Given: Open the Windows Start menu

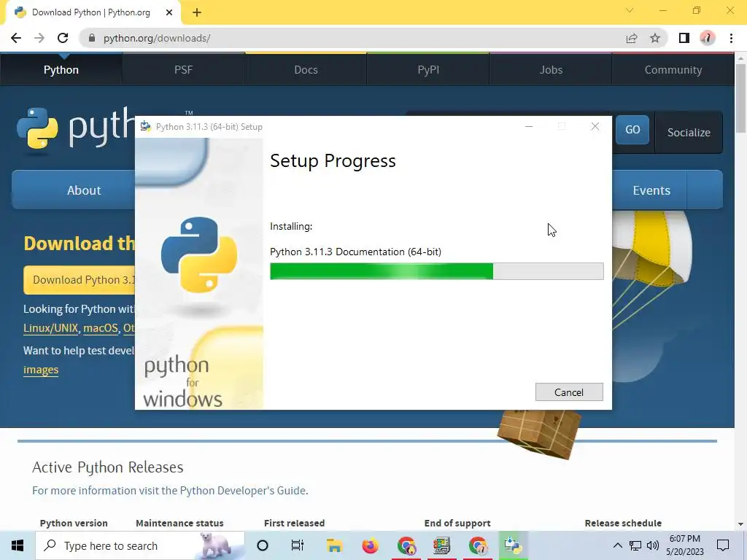Looking at the screenshot, I should coord(18,545).
